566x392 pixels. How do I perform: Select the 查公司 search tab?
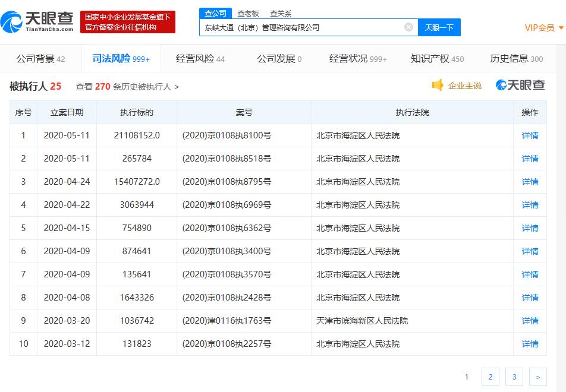click(x=215, y=13)
